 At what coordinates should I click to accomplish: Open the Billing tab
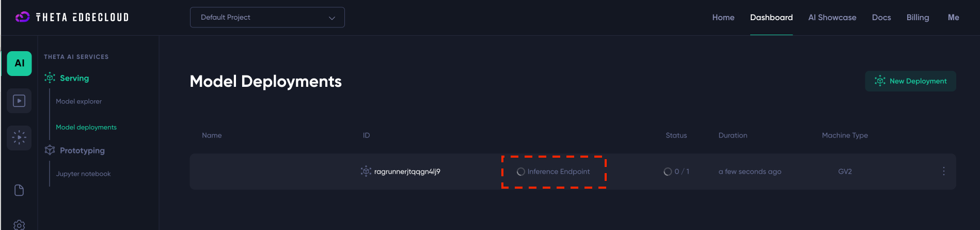[x=918, y=18]
